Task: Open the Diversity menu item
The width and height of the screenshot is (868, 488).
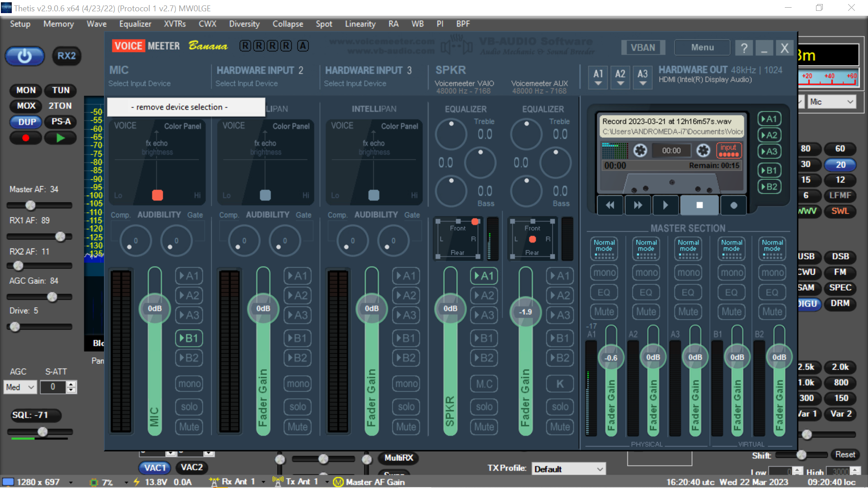Action: coord(244,24)
